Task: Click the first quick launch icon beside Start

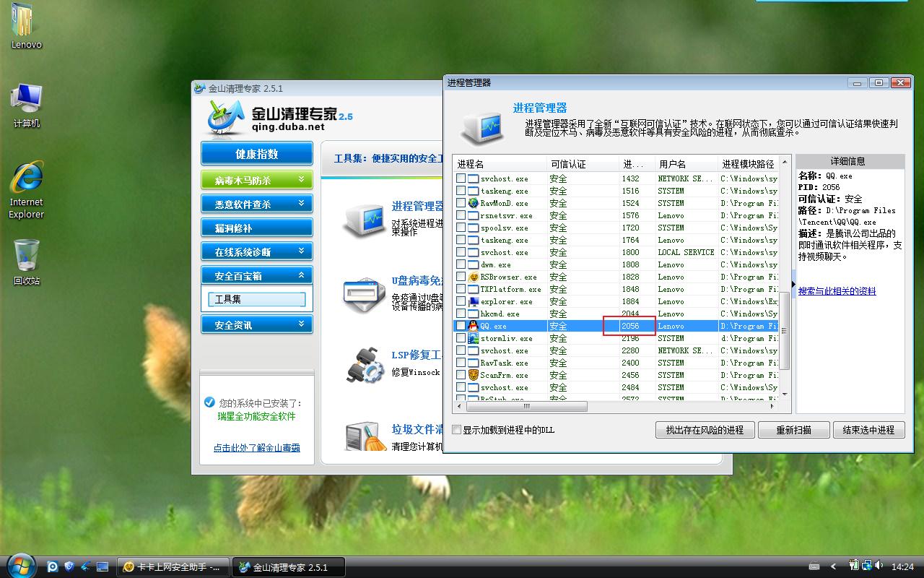Action: pos(53,566)
